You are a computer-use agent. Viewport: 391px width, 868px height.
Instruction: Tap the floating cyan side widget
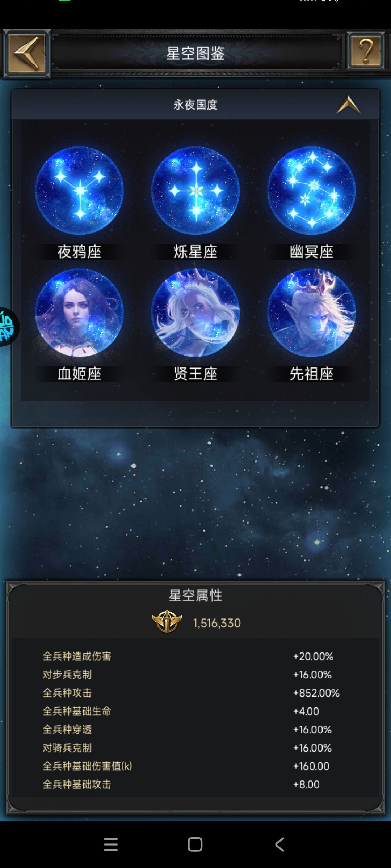[x=8, y=327]
